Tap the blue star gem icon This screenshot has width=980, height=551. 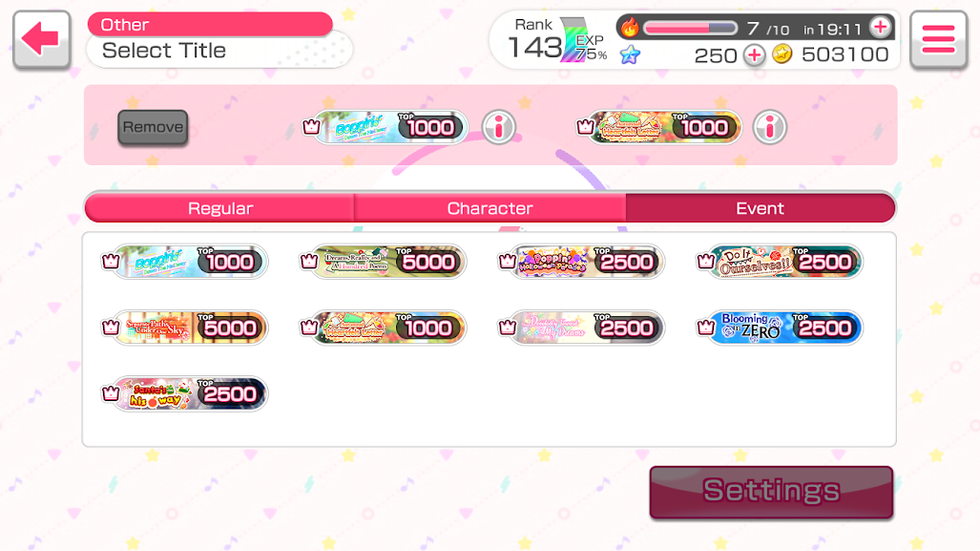point(630,55)
